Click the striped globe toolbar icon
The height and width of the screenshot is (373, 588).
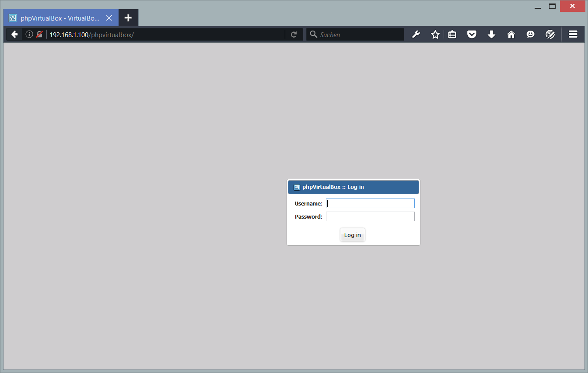tap(550, 35)
